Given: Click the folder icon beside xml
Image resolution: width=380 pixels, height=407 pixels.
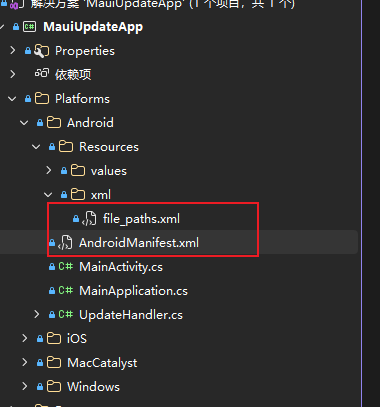Looking at the screenshot, I should coord(78,195).
